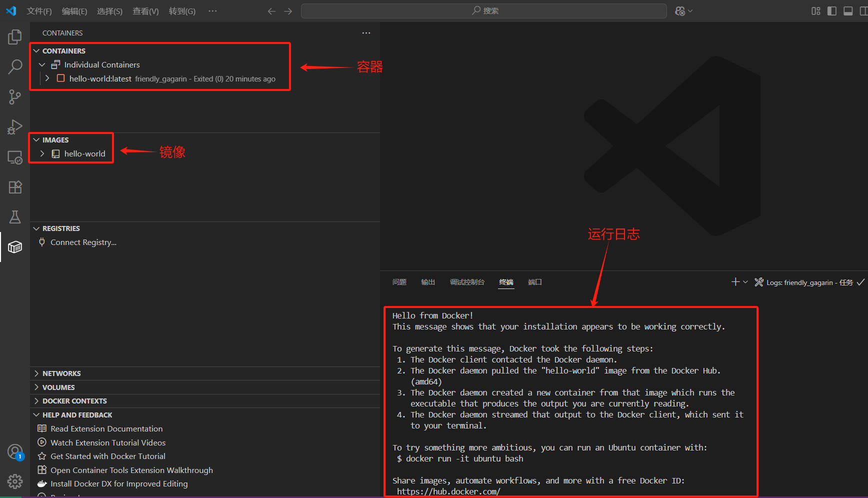This screenshot has height=498, width=868.
Task: Expand the DOCKER CONTEXTS section
Action: coord(36,400)
